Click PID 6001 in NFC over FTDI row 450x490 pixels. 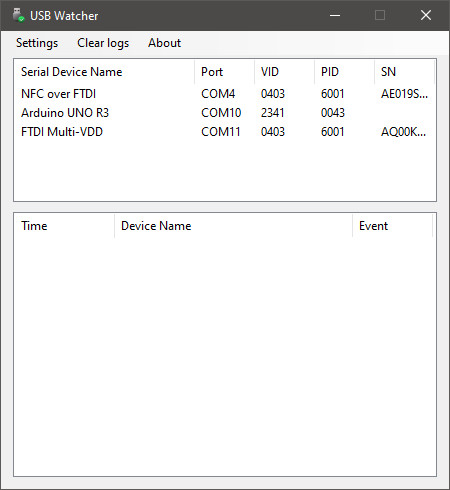point(332,94)
